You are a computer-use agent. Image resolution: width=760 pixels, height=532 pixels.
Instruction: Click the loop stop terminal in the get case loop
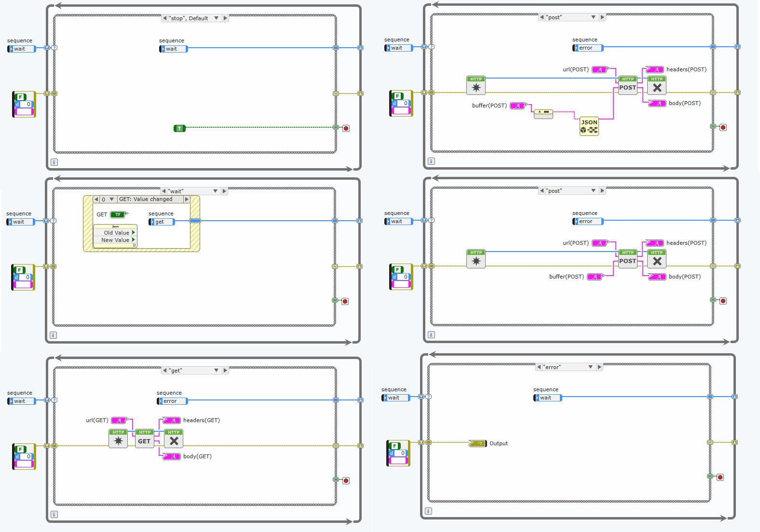346,480
